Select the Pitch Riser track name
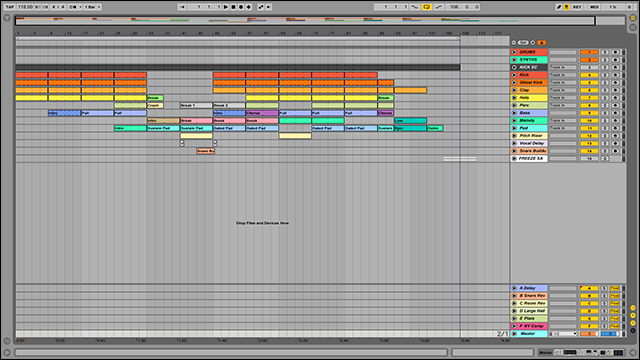 coord(532,136)
